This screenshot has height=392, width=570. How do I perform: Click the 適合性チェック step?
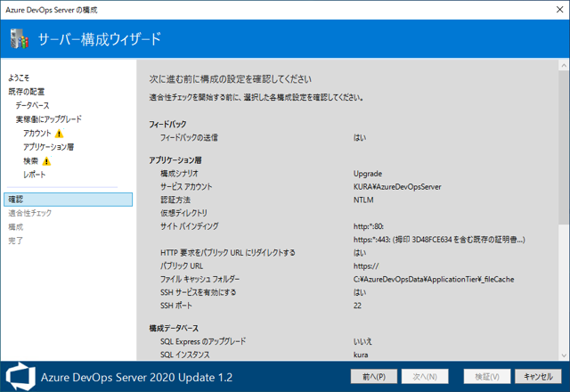coord(29,213)
